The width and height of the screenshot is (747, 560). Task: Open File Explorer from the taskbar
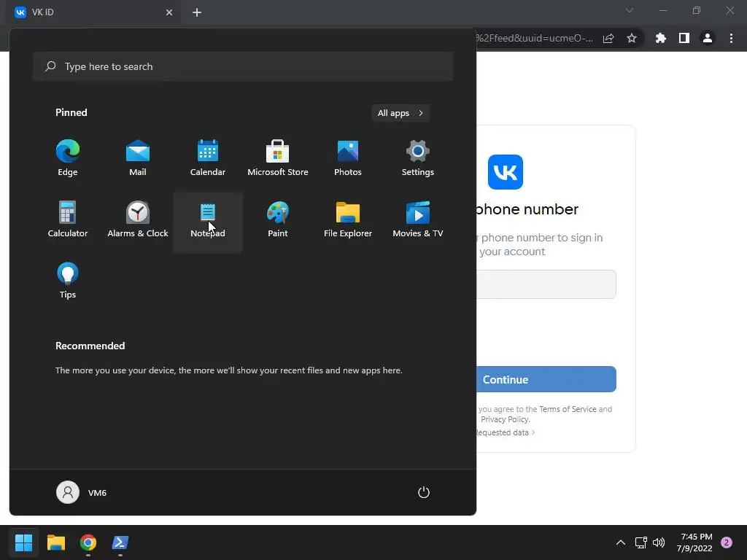click(x=55, y=542)
